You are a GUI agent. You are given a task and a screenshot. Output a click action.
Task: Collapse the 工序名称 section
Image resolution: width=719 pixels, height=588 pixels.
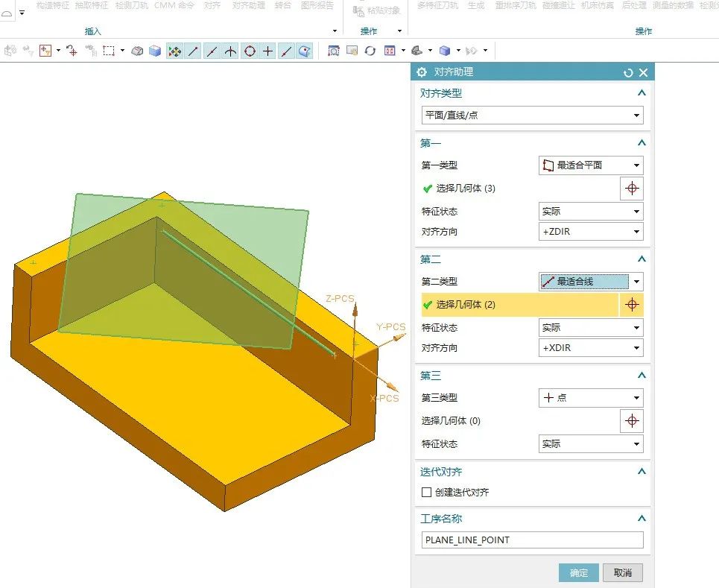click(x=642, y=519)
